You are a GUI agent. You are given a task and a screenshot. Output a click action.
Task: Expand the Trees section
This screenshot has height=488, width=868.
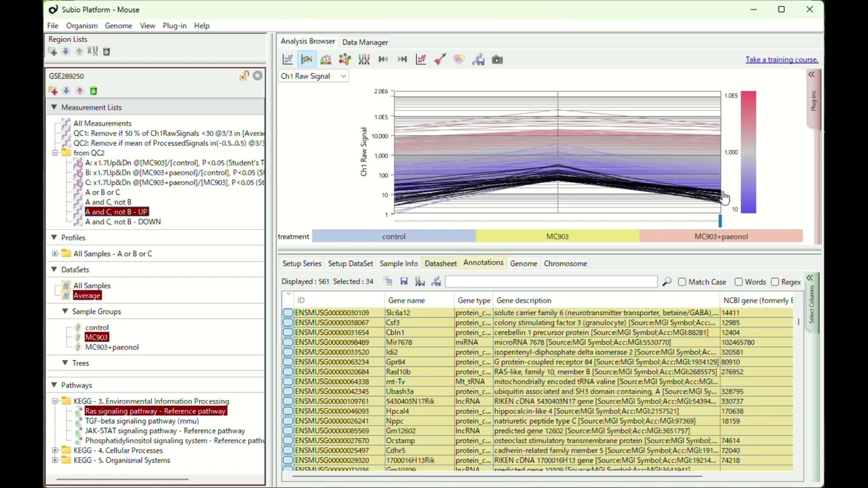65,363
